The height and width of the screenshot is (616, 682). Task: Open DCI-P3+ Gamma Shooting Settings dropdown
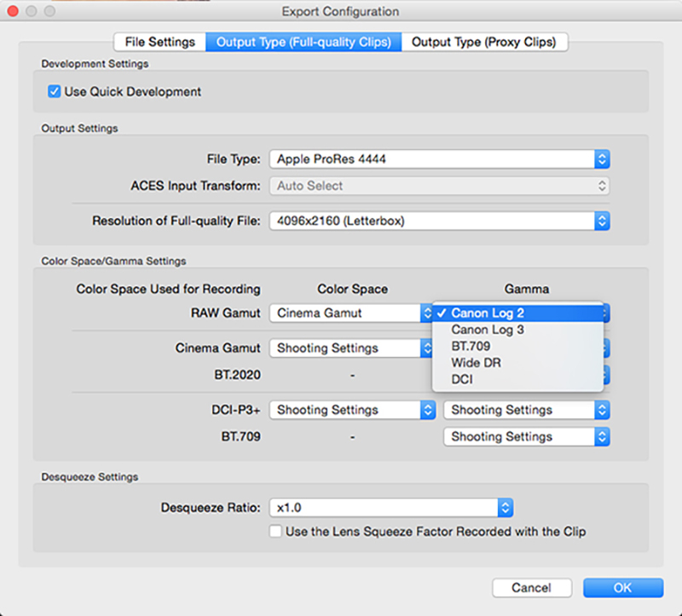point(527,410)
